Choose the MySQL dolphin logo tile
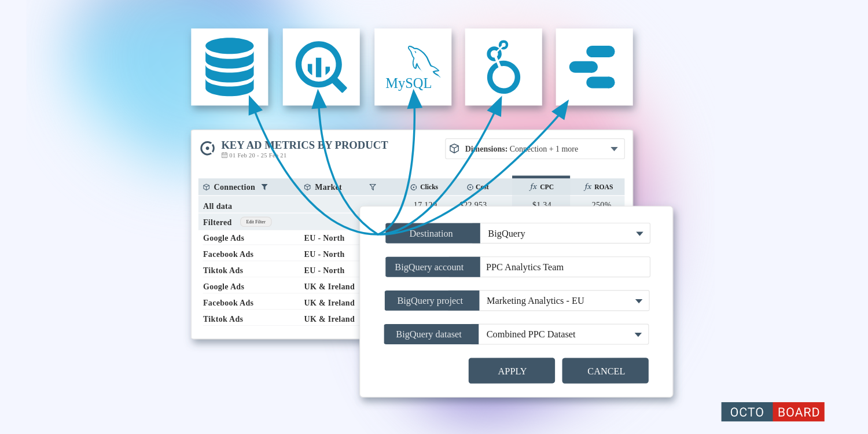 pos(413,67)
